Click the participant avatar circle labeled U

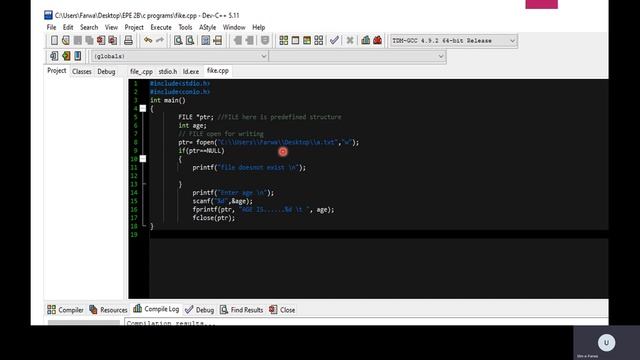point(606,342)
